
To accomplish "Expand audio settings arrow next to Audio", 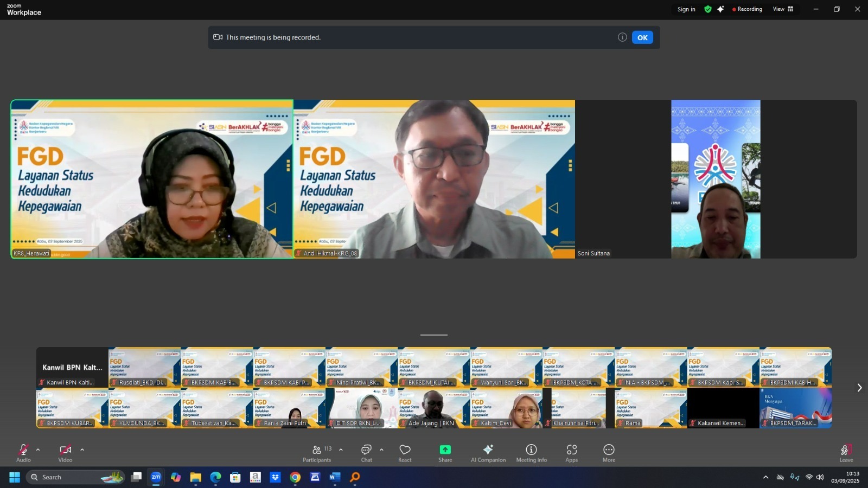I will [38, 450].
